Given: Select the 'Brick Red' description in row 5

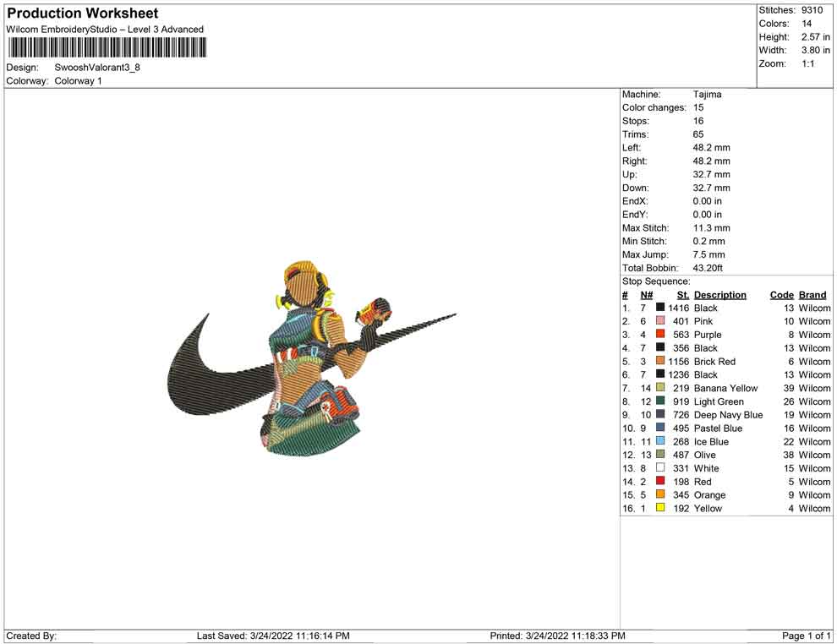Looking at the screenshot, I should pyautogui.click(x=714, y=361).
